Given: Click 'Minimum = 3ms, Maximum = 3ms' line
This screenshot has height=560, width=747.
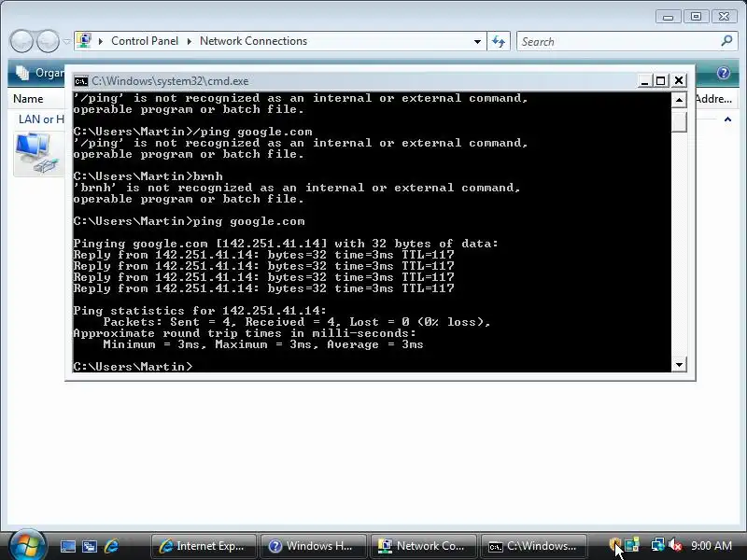Looking at the screenshot, I should click(x=263, y=344).
